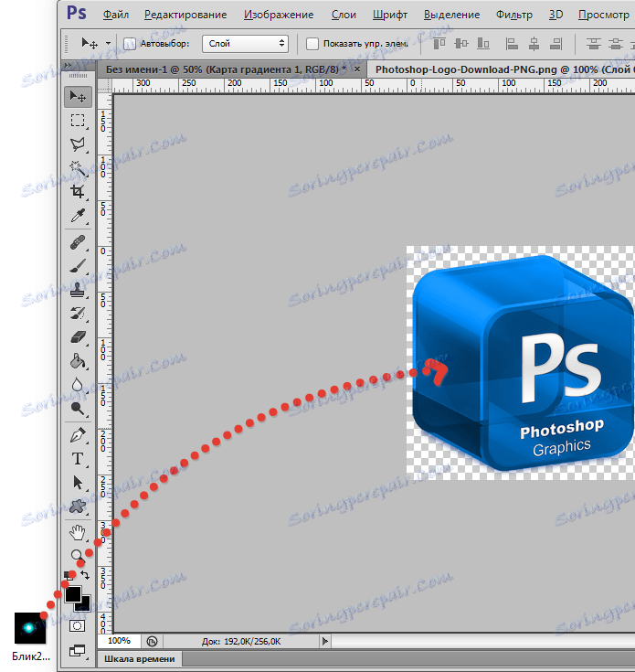The image size is (635, 672).
Task: Change the screen mode
Action: tap(78, 651)
